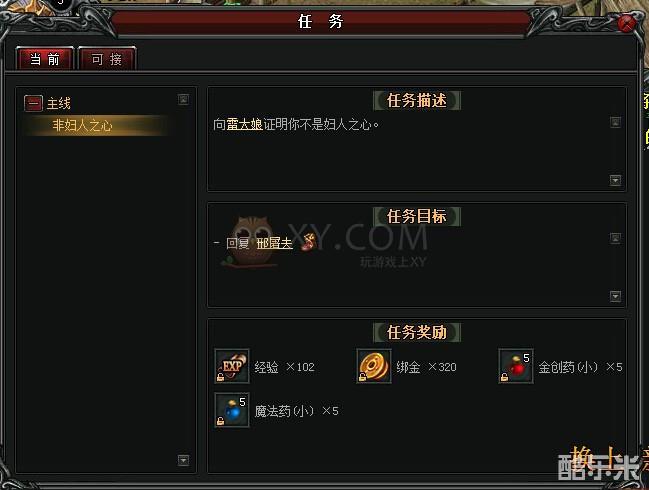This screenshot has width=649, height=490.
Task: Click the EXP experience reward icon
Action: 232,366
